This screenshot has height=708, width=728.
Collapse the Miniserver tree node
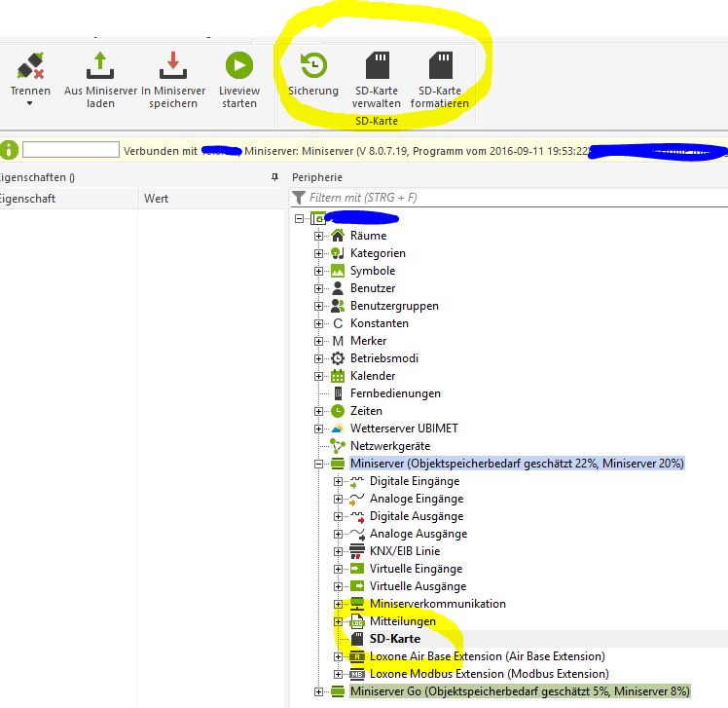point(318,464)
